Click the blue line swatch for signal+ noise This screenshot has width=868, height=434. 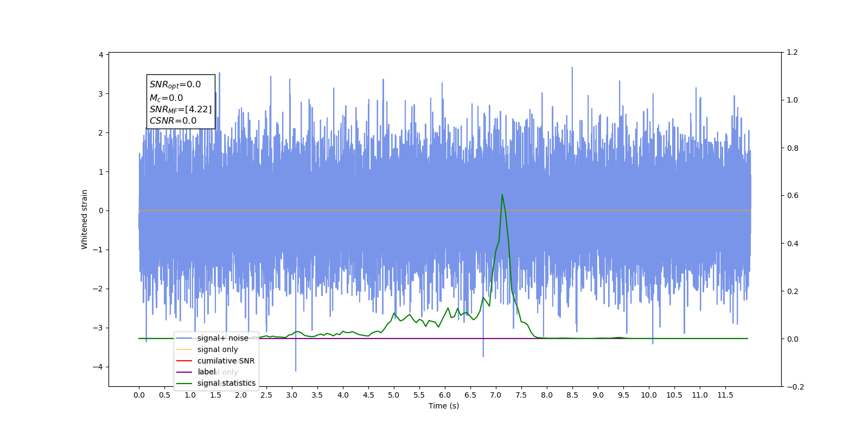[x=184, y=338]
